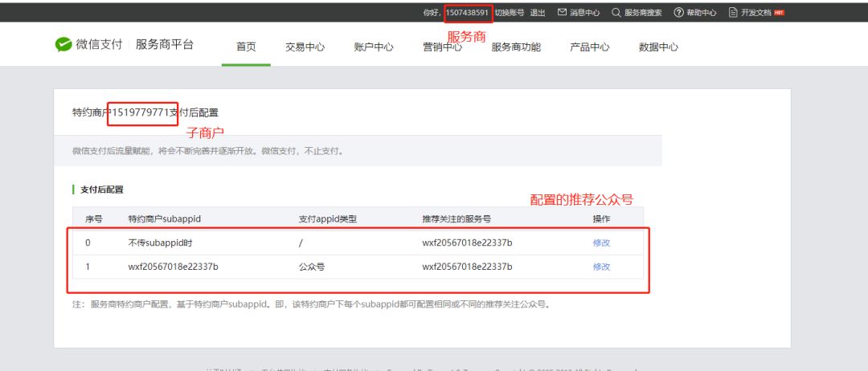Click recommended service number in row 1
Screen dimensions: 868x371
pos(467,267)
